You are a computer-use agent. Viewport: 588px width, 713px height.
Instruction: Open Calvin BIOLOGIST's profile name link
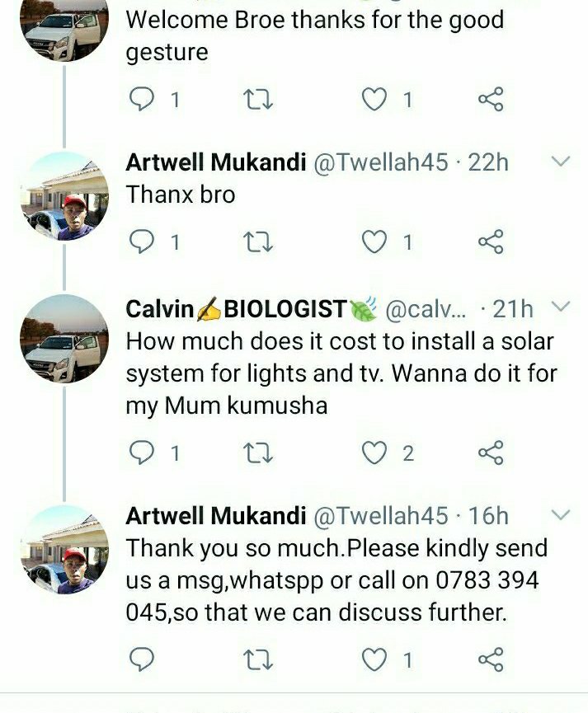[236, 309]
